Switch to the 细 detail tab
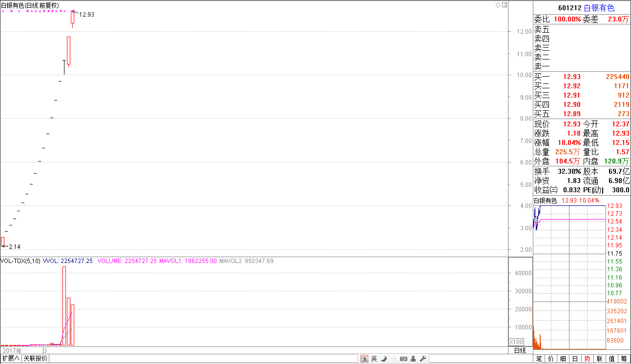The image size is (631, 364). pos(563,359)
